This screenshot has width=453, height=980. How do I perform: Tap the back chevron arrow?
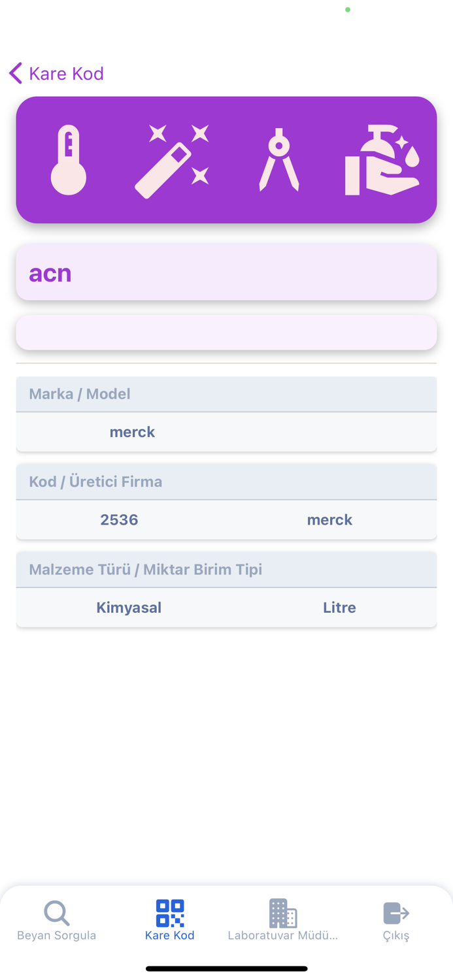[x=16, y=73]
